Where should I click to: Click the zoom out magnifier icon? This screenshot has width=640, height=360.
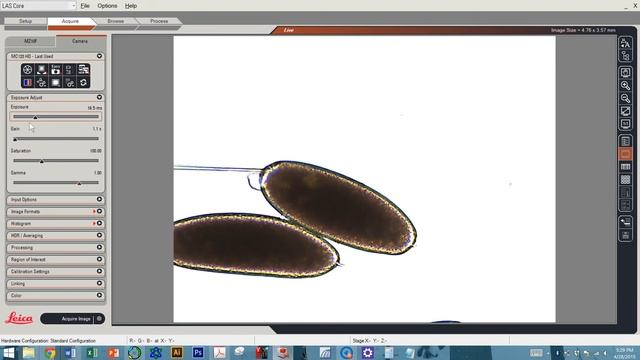(x=625, y=98)
